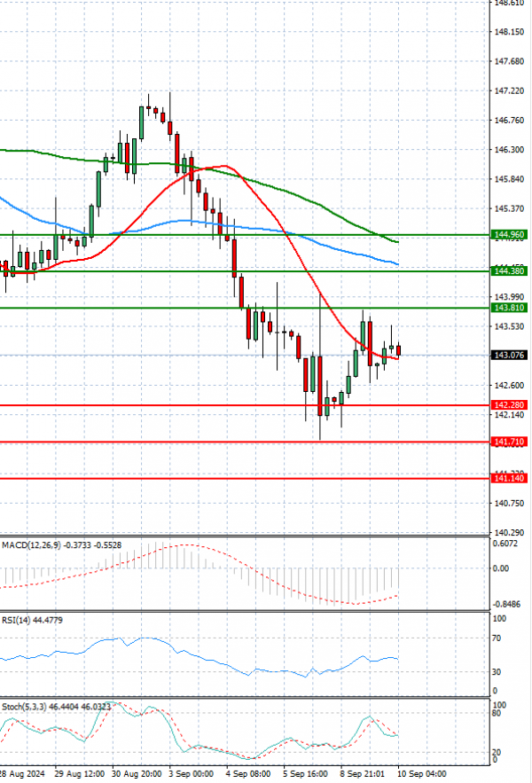
Task: Click the MACD 0.6072 scale value
Action: [507, 544]
